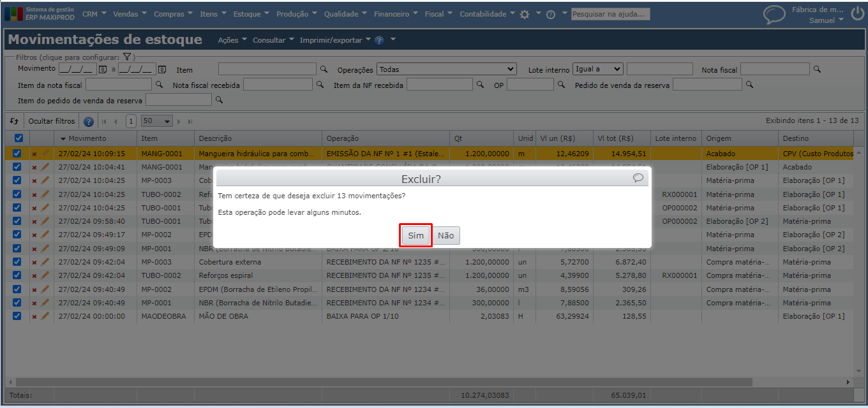
Task: Go to last page of results
Action: point(190,121)
